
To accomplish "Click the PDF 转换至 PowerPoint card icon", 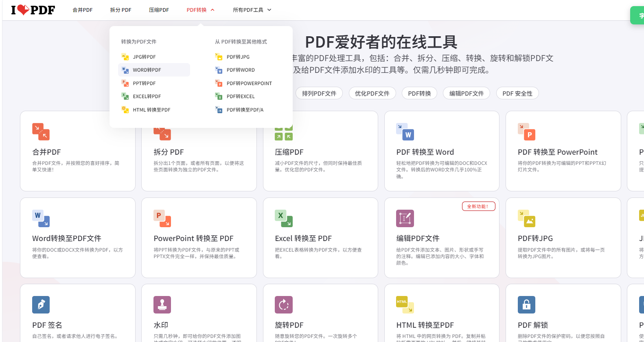I will pos(526,132).
